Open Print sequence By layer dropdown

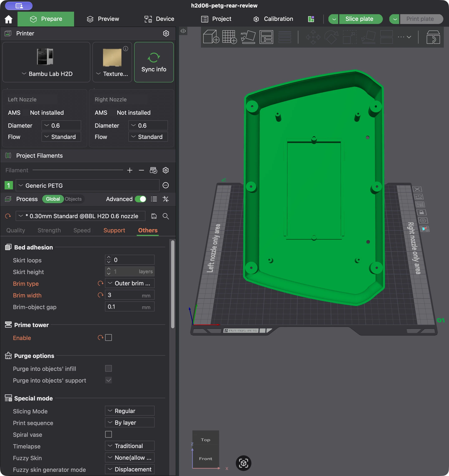click(130, 423)
